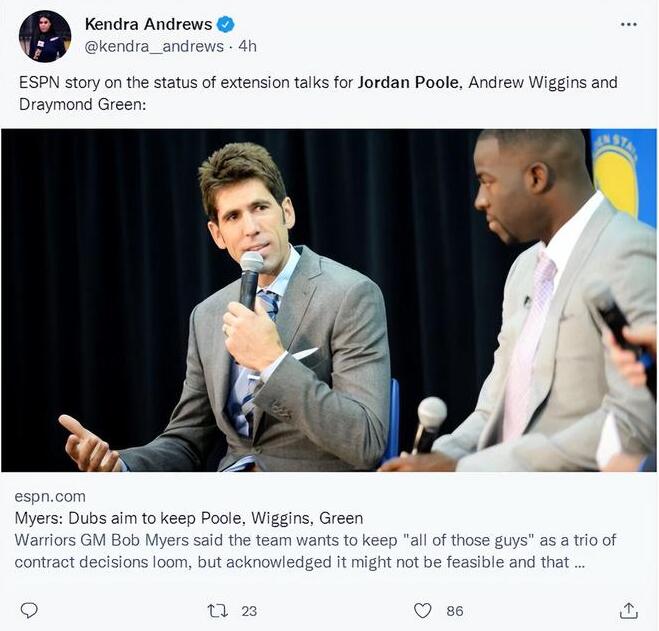
Task: Click the blue verified badge next to Kendra Andrews
Action: pos(225,24)
